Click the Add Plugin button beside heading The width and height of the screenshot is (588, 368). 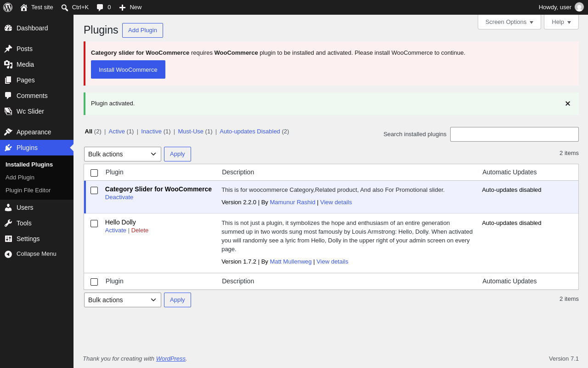pos(142,30)
